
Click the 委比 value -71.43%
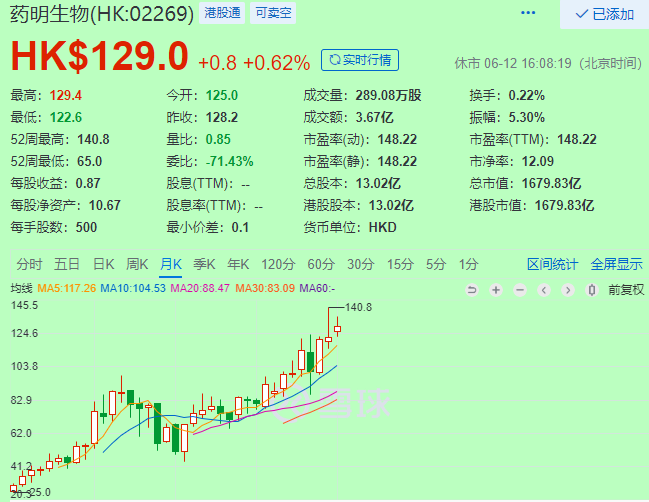tap(230, 161)
